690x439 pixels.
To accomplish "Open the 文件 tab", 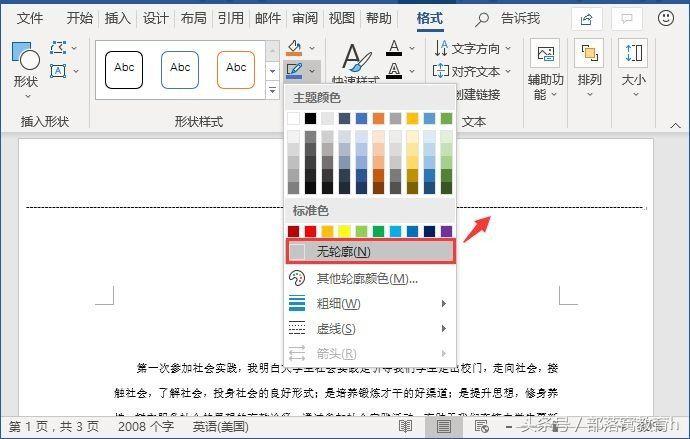I will pyautogui.click(x=30, y=18).
